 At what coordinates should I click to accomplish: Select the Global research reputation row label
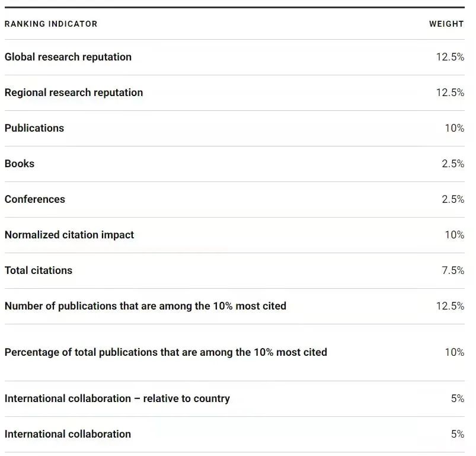pyautogui.click(x=68, y=57)
